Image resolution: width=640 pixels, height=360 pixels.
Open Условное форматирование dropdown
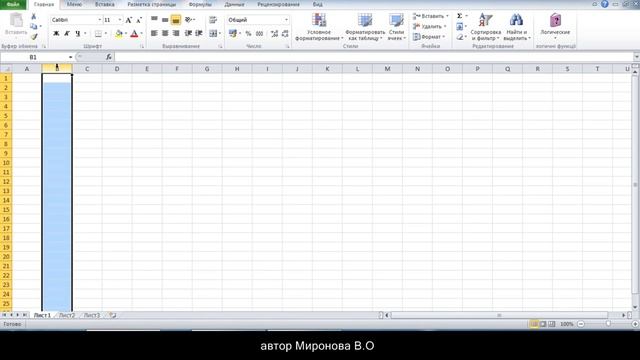pos(319,27)
